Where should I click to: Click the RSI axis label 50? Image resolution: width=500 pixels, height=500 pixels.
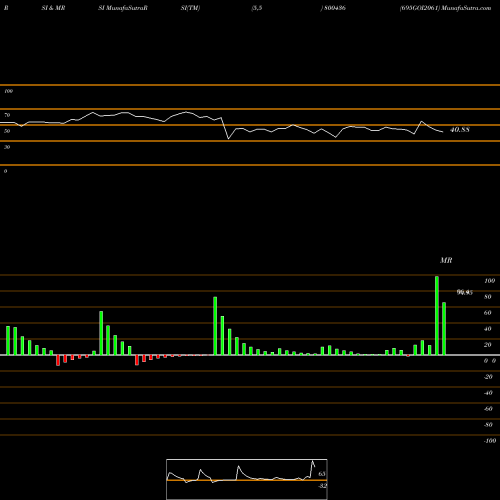pos(7,131)
